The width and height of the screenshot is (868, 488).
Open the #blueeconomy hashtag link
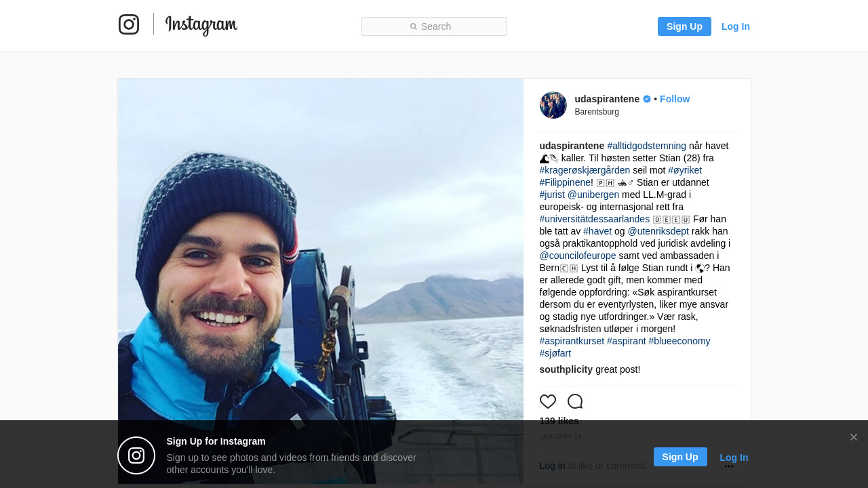[x=679, y=341]
